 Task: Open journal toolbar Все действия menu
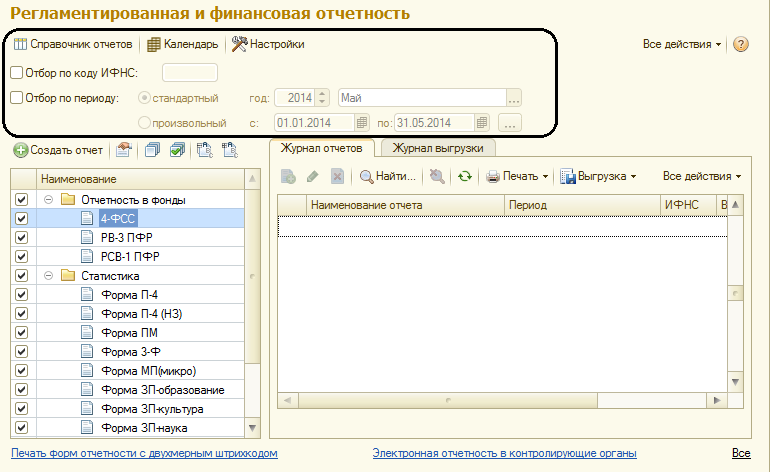pyautogui.click(x=702, y=176)
